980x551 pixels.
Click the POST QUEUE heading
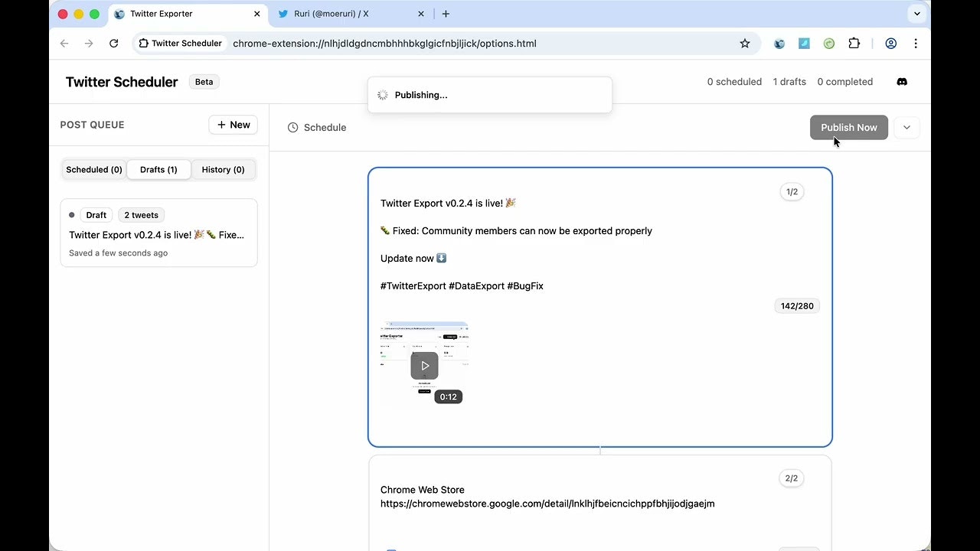[x=92, y=125]
